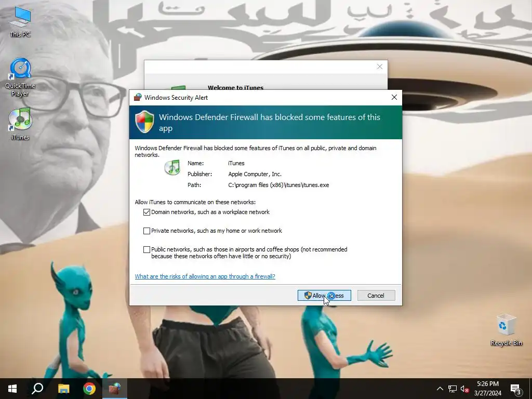Viewport: 532px width, 399px height.
Task: Open This PC desktop icon
Action: [x=20, y=22]
